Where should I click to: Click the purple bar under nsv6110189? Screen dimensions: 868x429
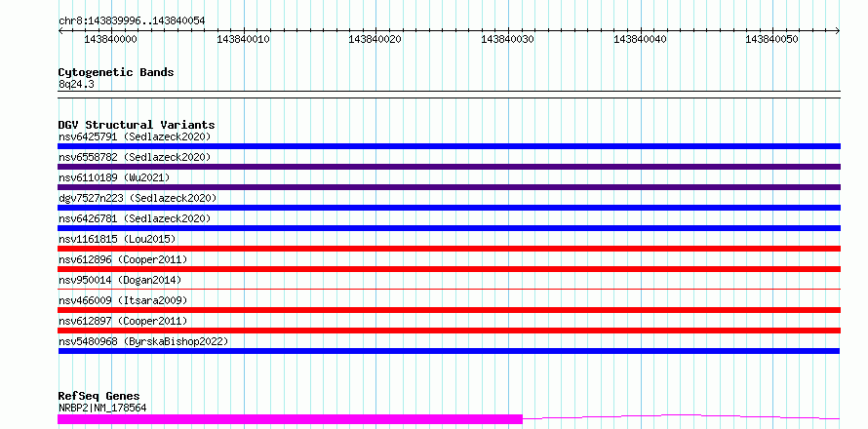click(449, 187)
